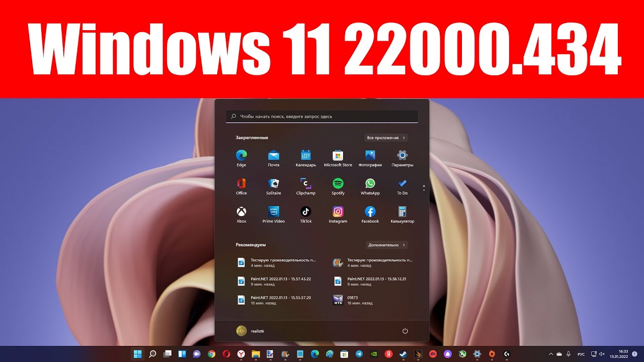Go to next pinned apps page dot

[424, 190]
